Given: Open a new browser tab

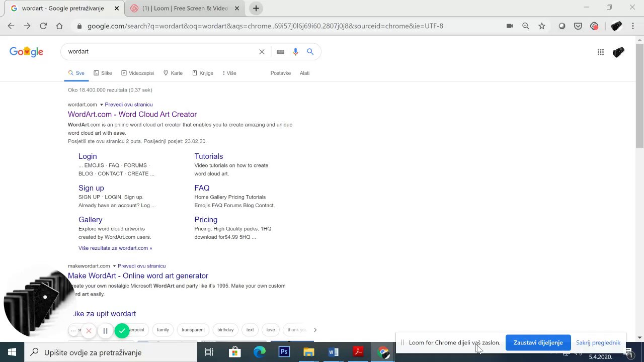Looking at the screenshot, I should click(256, 9).
